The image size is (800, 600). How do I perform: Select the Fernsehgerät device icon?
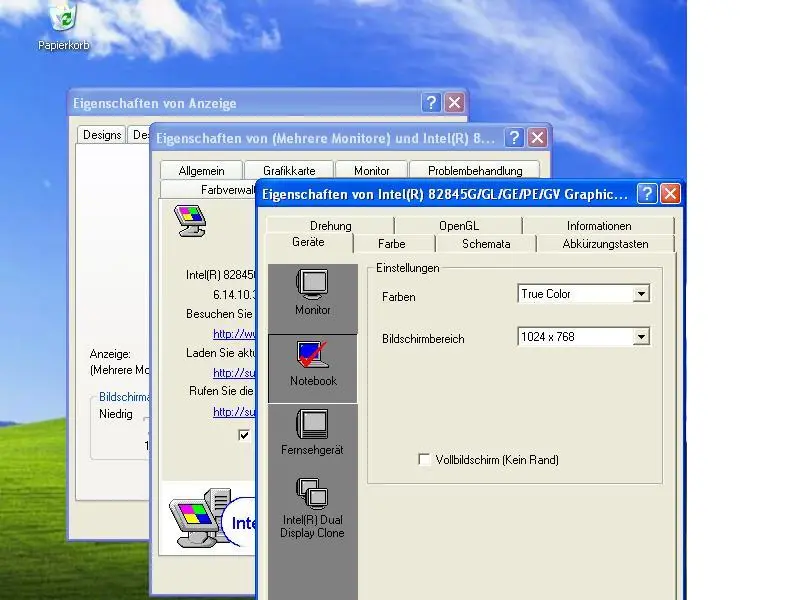pyautogui.click(x=312, y=432)
